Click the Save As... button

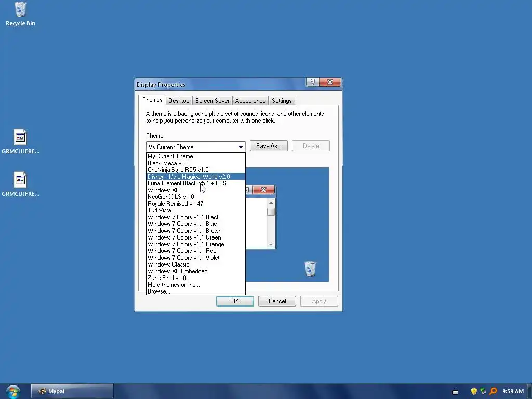[x=269, y=146]
